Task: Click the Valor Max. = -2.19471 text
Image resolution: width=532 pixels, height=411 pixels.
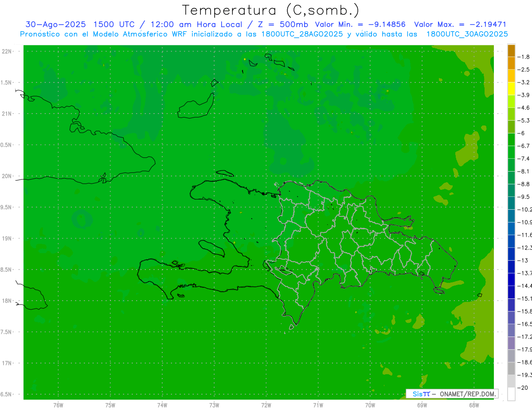Action: [460, 25]
